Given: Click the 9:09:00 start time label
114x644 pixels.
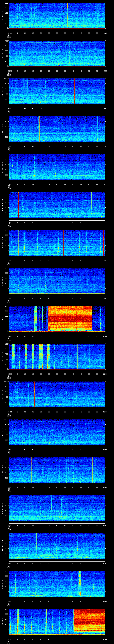Looking at the screenshot, I should (9, 336).
